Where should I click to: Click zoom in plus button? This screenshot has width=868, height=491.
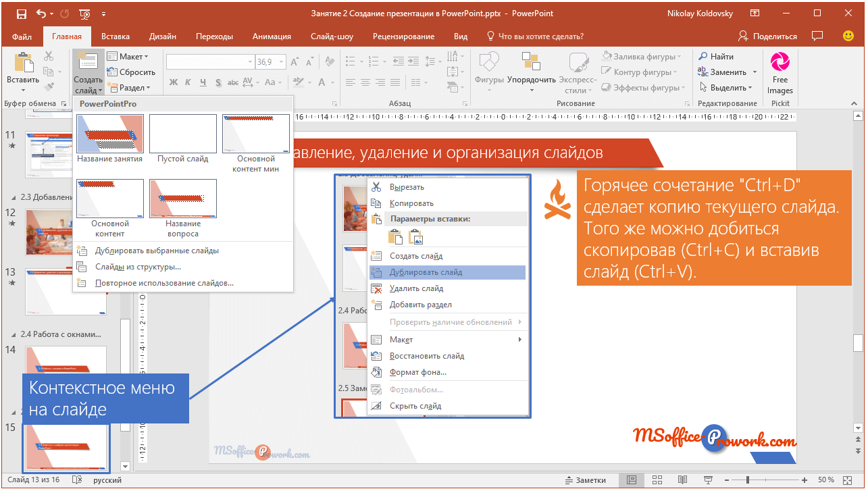coord(806,480)
